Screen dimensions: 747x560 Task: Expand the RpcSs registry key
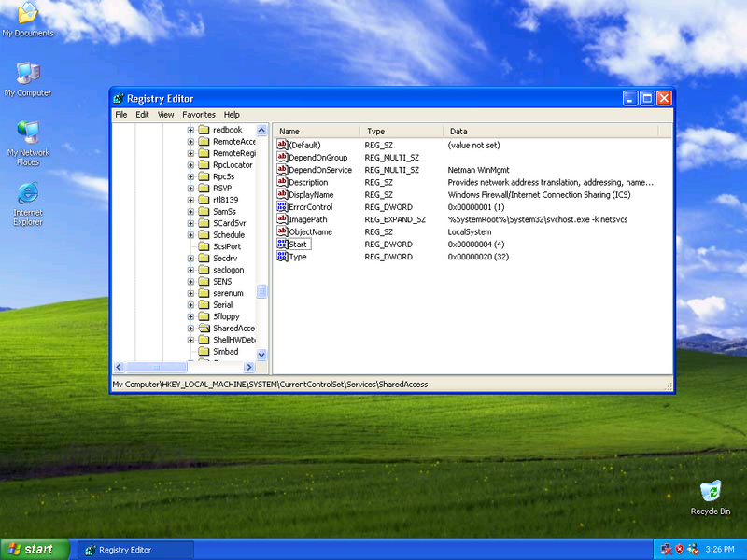(x=190, y=176)
